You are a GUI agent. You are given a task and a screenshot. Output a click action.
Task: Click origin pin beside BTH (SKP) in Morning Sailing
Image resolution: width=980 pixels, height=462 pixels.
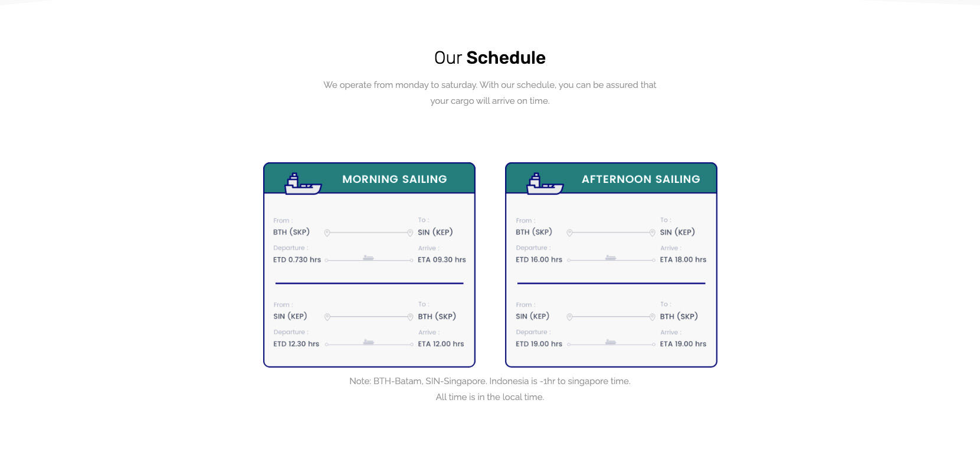(327, 233)
